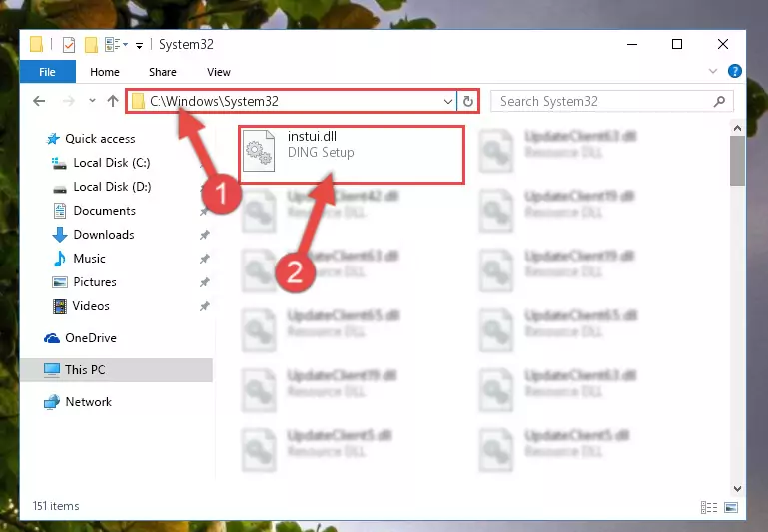
Task: Switch to the Home ribbon tab
Action: 105,72
